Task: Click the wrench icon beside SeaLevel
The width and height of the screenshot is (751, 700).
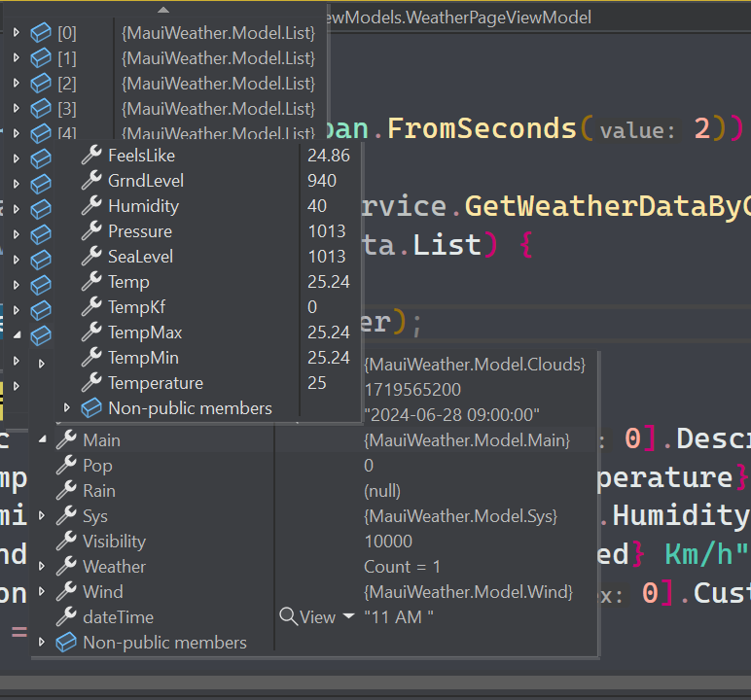Action: [x=91, y=256]
